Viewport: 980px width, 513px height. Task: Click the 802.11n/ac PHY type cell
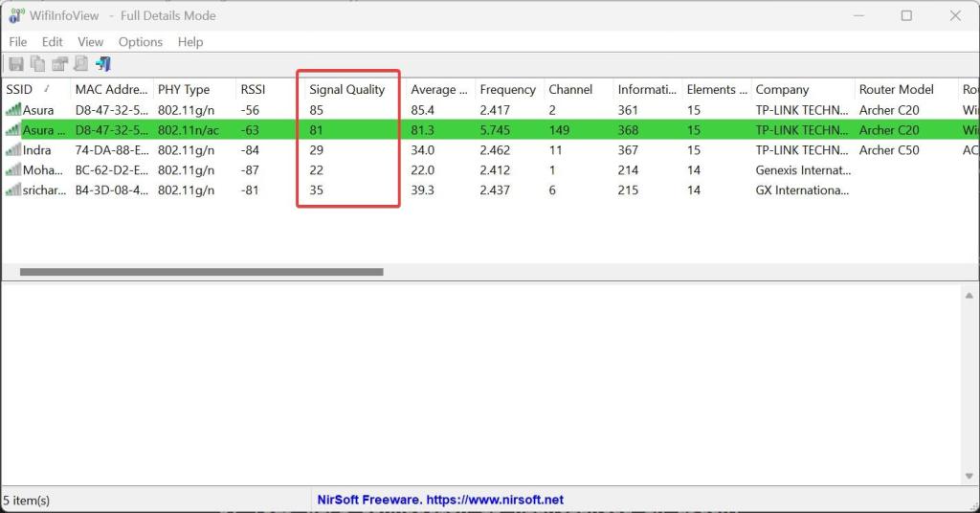(189, 130)
